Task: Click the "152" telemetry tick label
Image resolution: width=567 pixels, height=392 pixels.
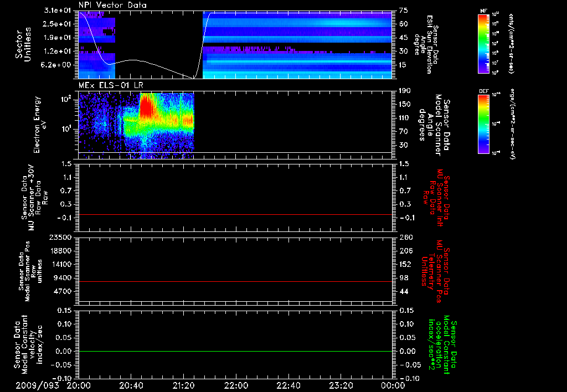Action: tap(405, 264)
